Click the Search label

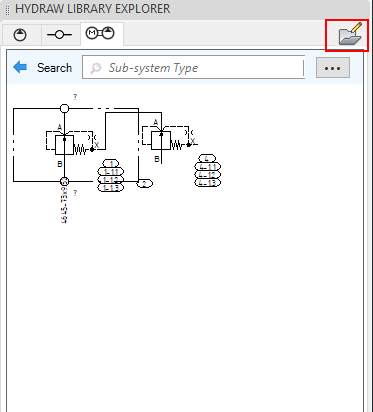point(54,68)
